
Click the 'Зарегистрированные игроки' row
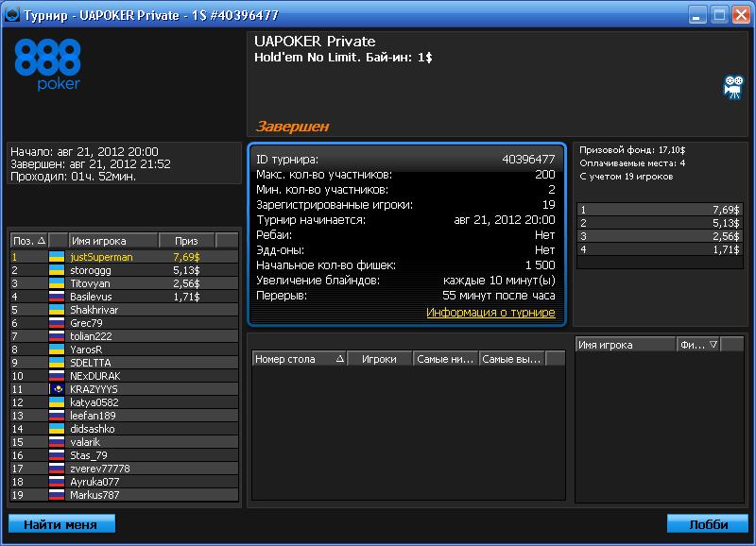click(405, 204)
